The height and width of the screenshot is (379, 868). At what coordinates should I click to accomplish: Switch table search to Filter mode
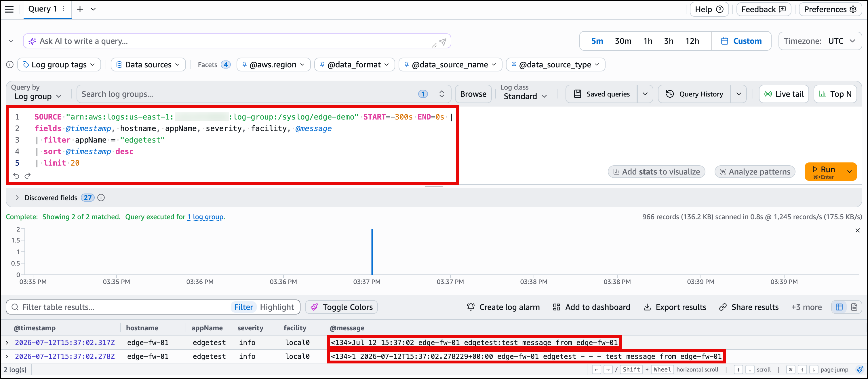pos(243,307)
